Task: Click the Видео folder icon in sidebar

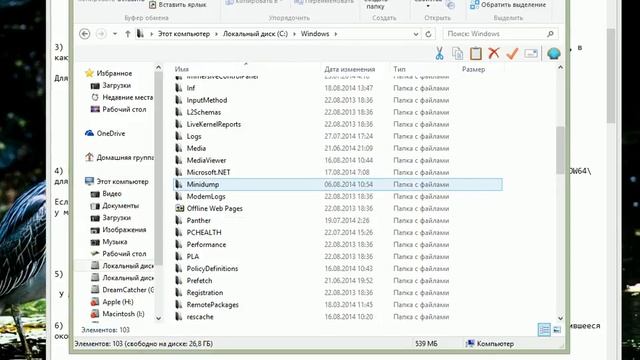Action: point(95,193)
